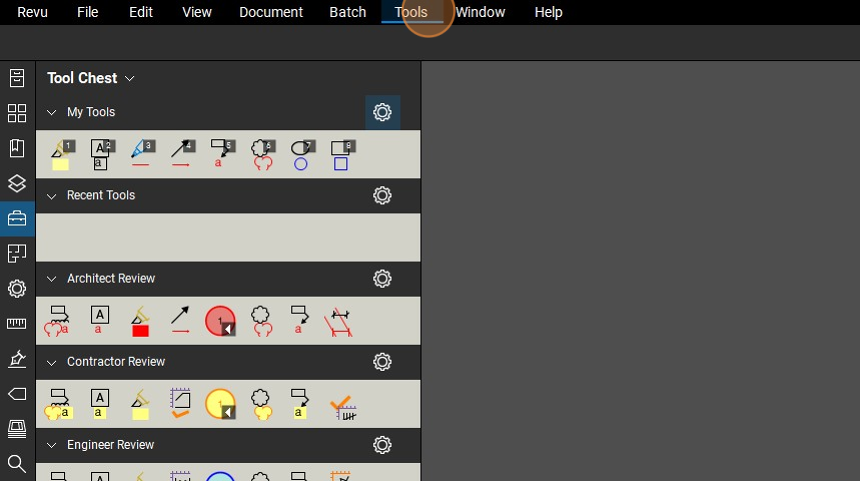
Task: Open the Batch menu
Action: (x=348, y=12)
